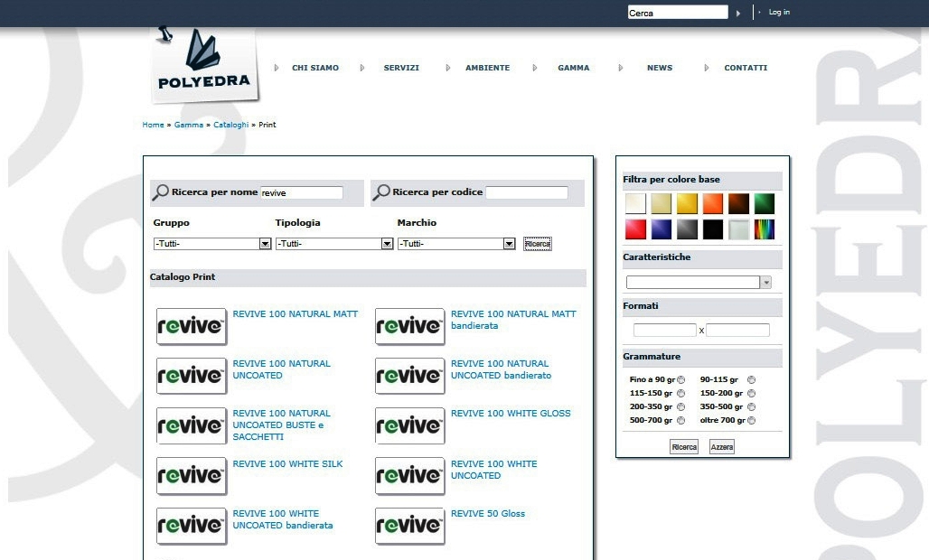Open revive logo for NATURAL UNCOATED bandierato
The width and height of the screenshot is (929, 560).
410,376
